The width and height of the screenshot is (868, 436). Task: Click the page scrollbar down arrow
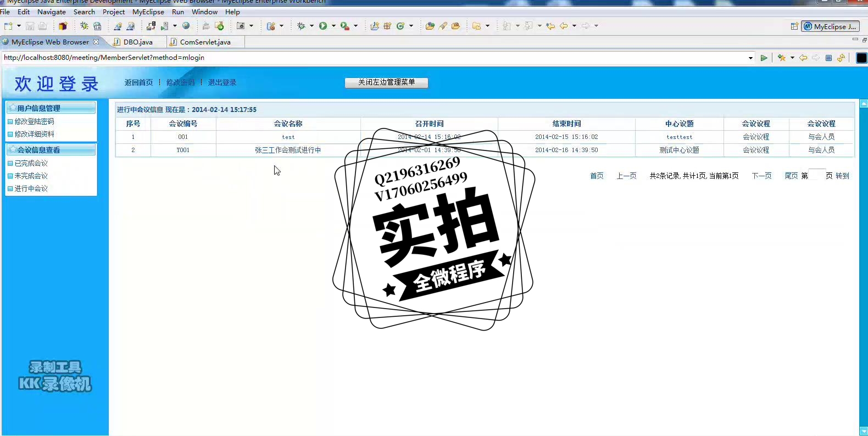pos(864,431)
